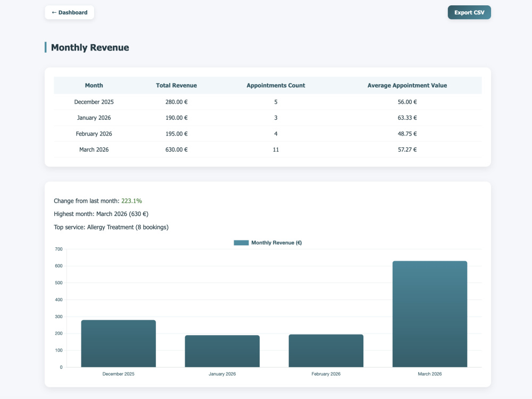Click the 190.00 € revenue value

[177, 118]
